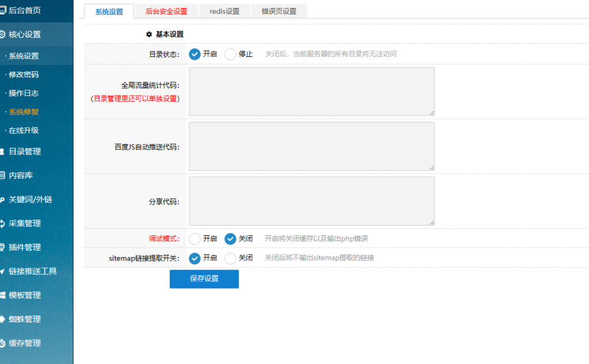This screenshot has height=364, width=589.
Task: Click the plugin icon beside 插件管理
Action: pyautogui.click(x=2, y=247)
